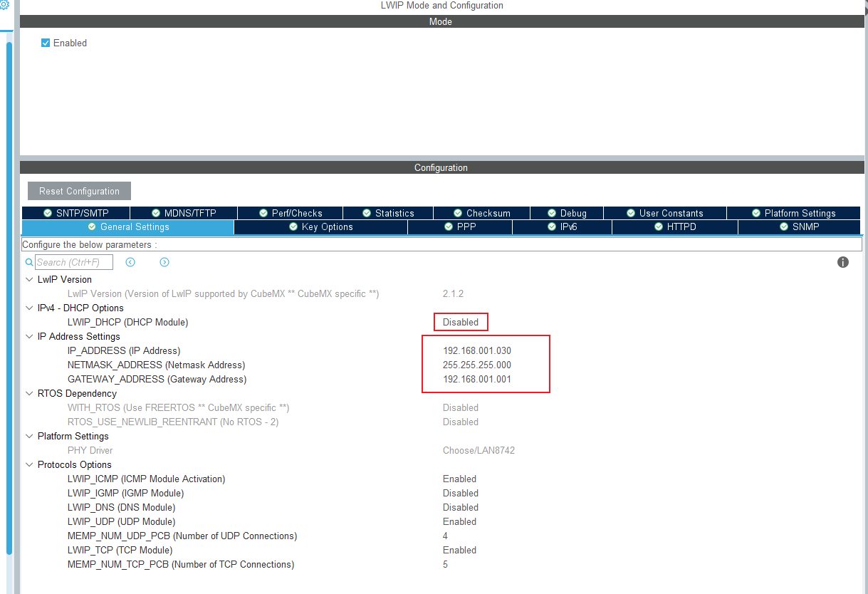Image resolution: width=868 pixels, height=594 pixels.
Task: Open the LWIP_DHCP Disabled value selector
Action: coord(461,322)
